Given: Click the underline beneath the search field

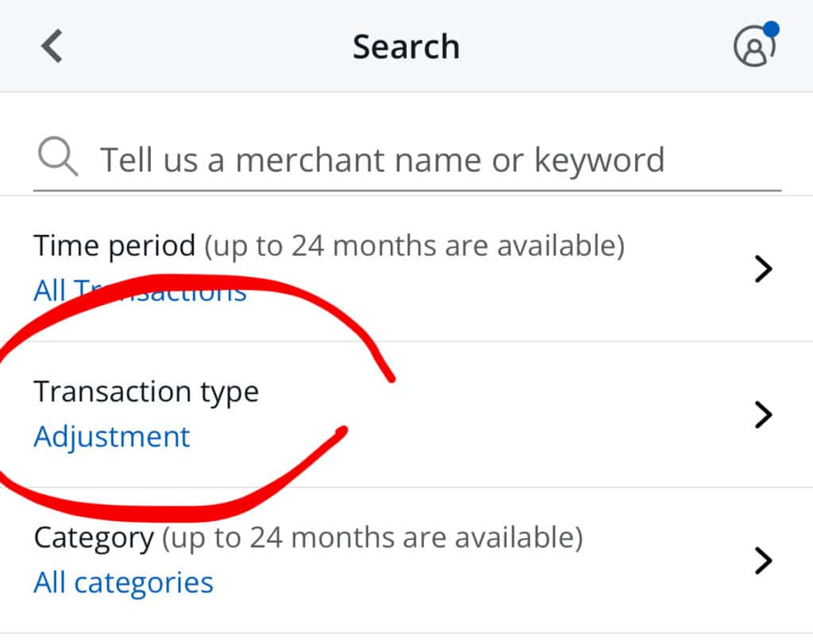Looking at the screenshot, I should pos(407,191).
